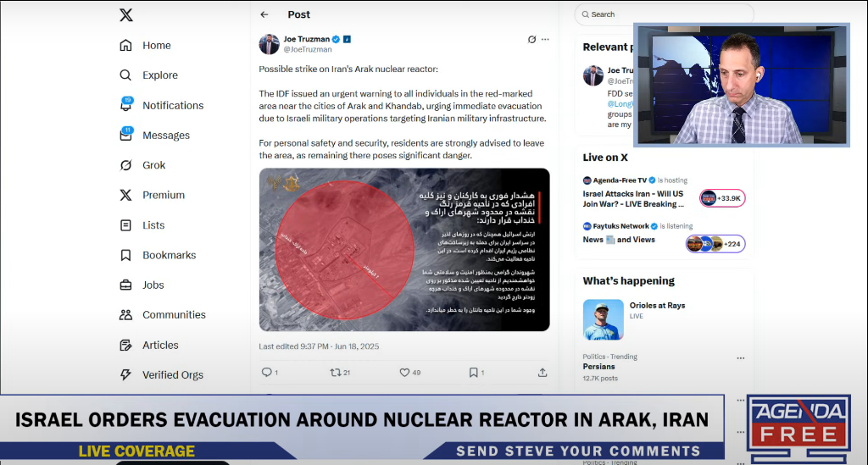Click the Home menu label
The height and width of the screenshot is (465, 868).
(x=157, y=46)
